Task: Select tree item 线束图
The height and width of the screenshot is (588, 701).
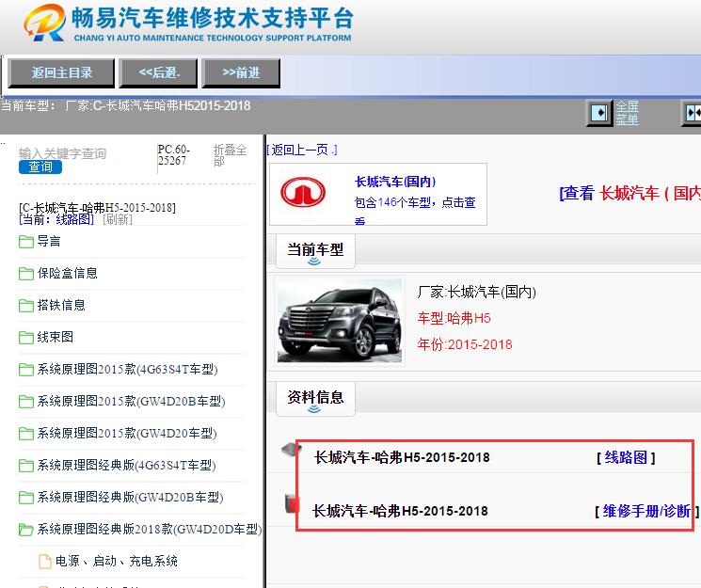Action: tap(55, 337)
